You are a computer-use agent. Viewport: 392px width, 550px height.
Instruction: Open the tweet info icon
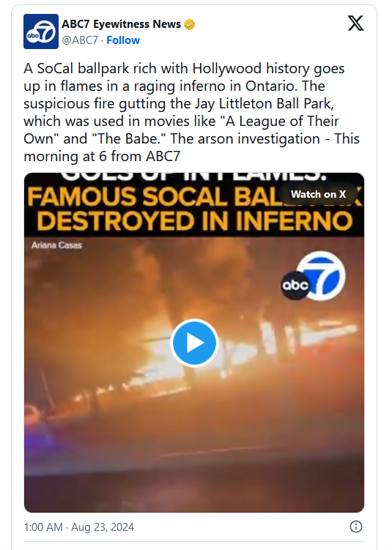pos(356,527)
